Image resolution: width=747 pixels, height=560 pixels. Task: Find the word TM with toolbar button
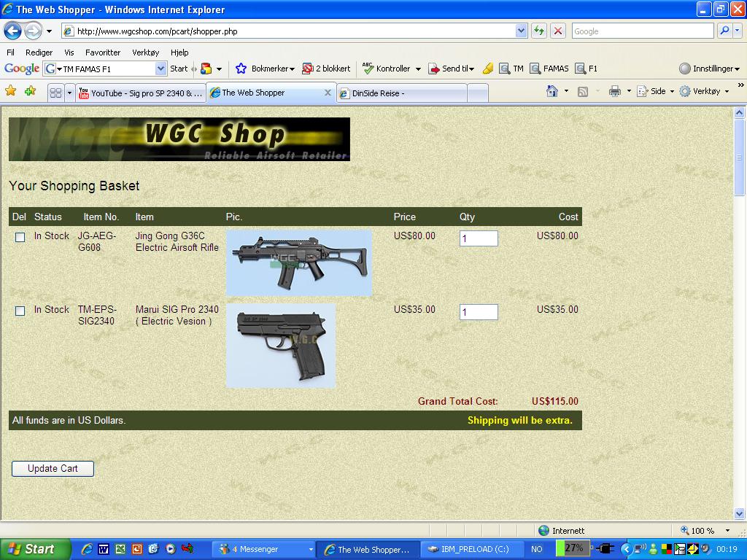(511, 69)
